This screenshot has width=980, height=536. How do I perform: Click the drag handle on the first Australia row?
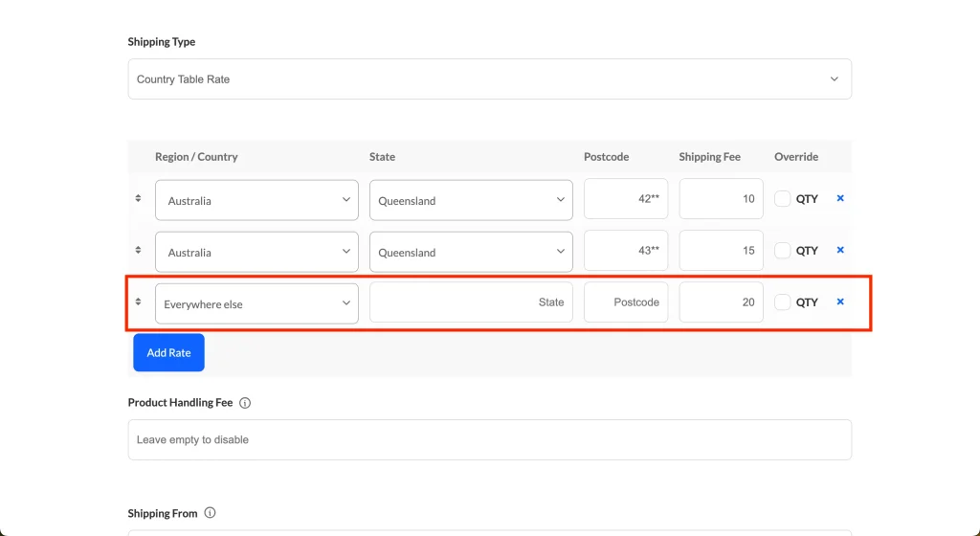pyautogui.click(x=138, y=199)
